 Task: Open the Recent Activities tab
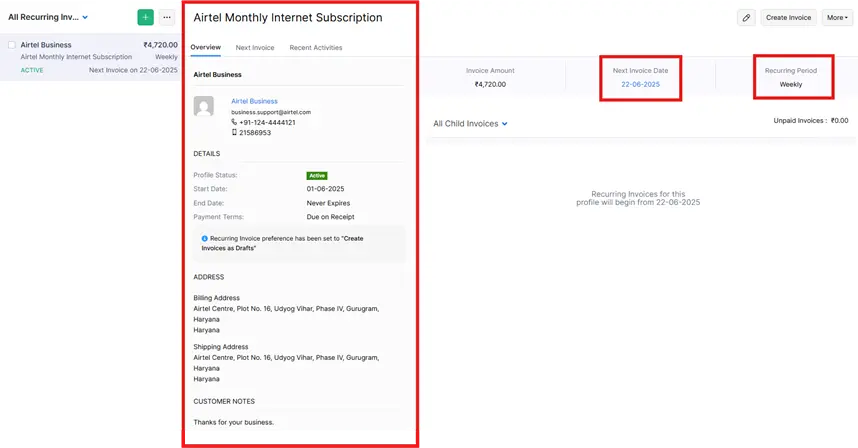coord(316,48)
